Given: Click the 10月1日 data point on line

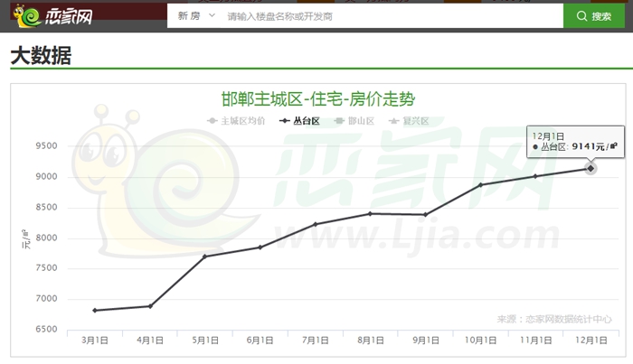Looking at the screenshot, I should [480, 185].
